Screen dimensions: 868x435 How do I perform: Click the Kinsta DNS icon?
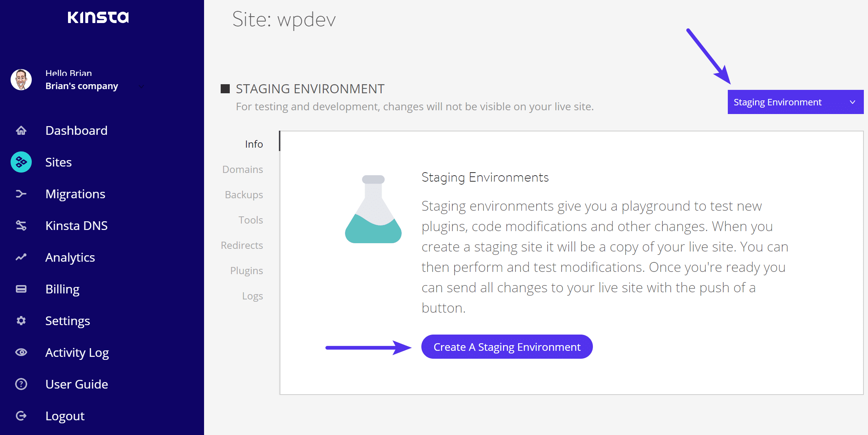click(x=21, y=225)
